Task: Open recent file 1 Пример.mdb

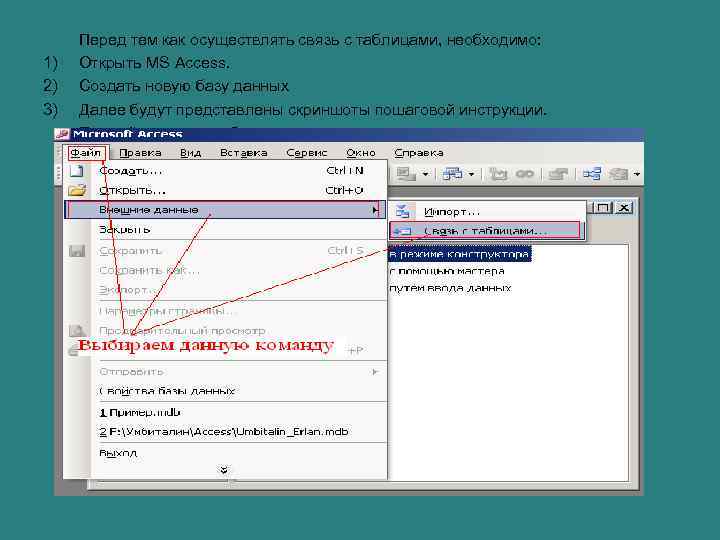Action: point(225,412)
